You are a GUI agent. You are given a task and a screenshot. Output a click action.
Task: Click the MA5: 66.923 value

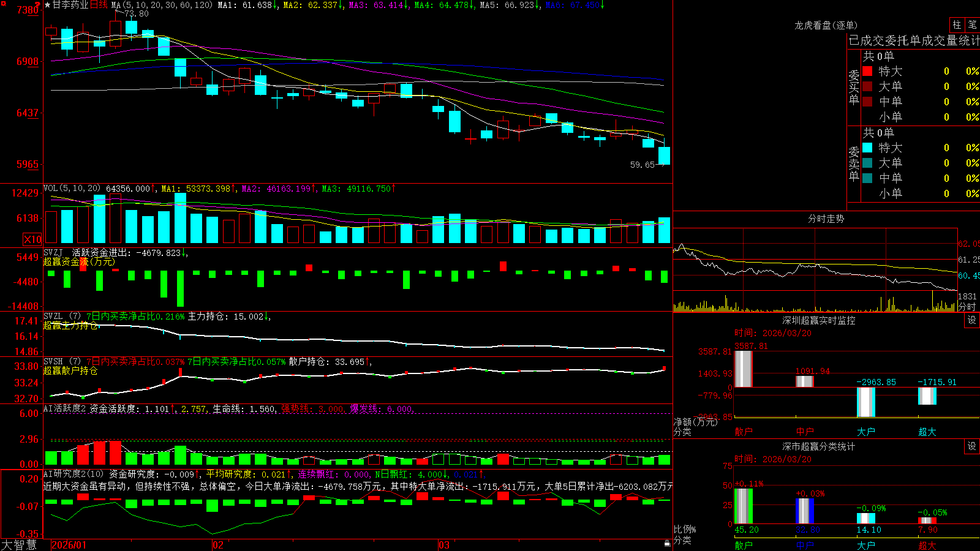click(510, 5)
